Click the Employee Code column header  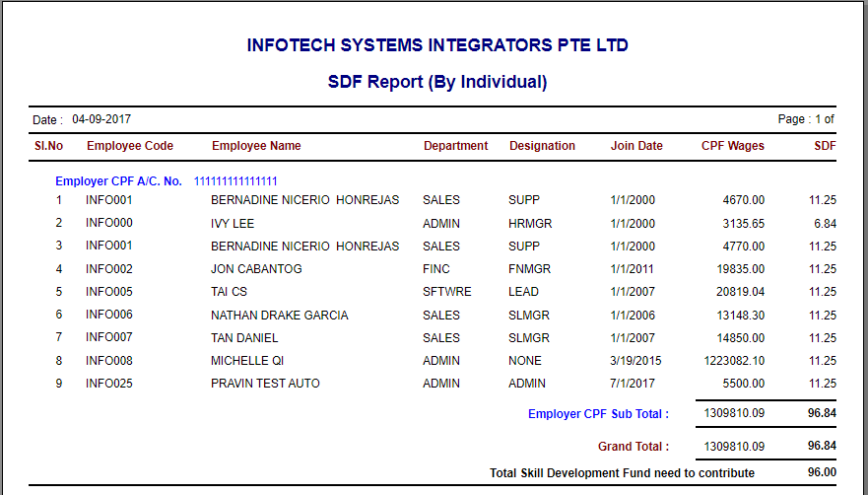(x=129, y=146)
